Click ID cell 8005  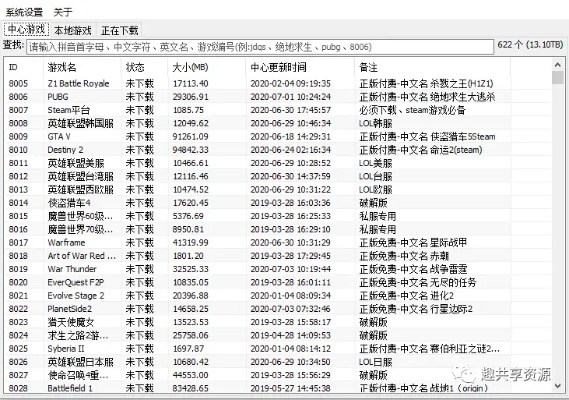tap(18, 83)
